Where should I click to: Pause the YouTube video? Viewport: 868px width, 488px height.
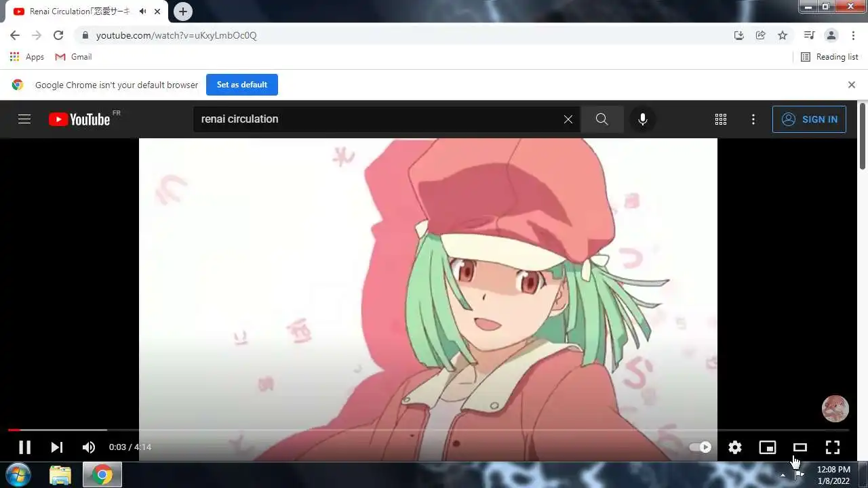point(24,447)
